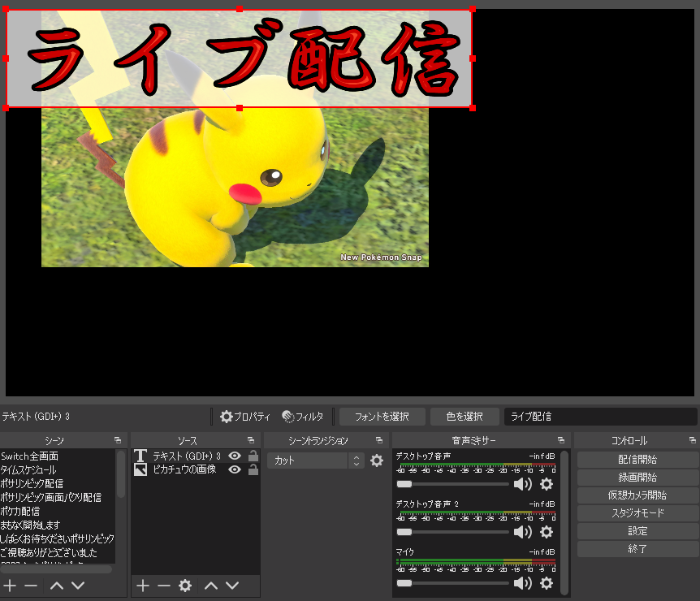
Task: Select the ご視聴ありがとうございました scene
Action: tap(58, 553)
